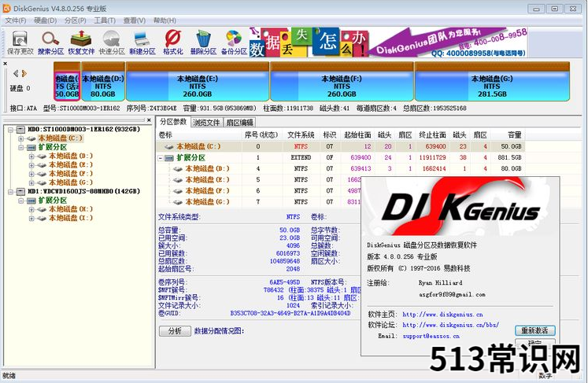
Task: Switch to the 扇区编辑 tab
Action: coord(239,122)
